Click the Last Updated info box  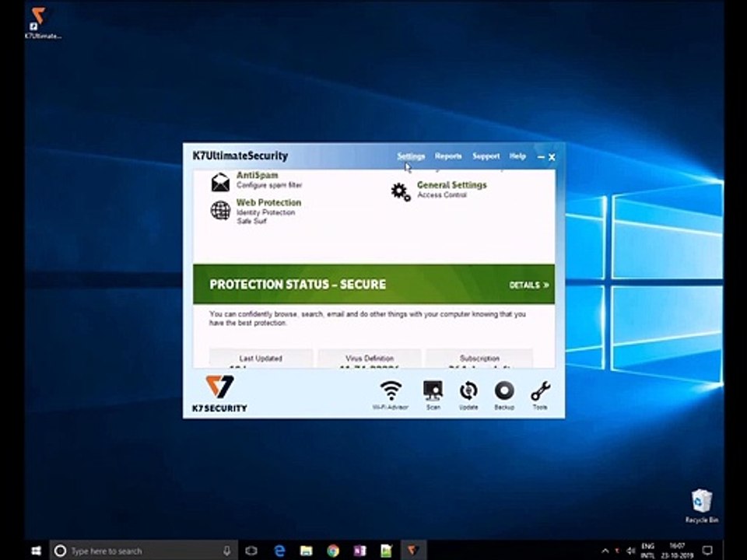click(x=261, y=359)
